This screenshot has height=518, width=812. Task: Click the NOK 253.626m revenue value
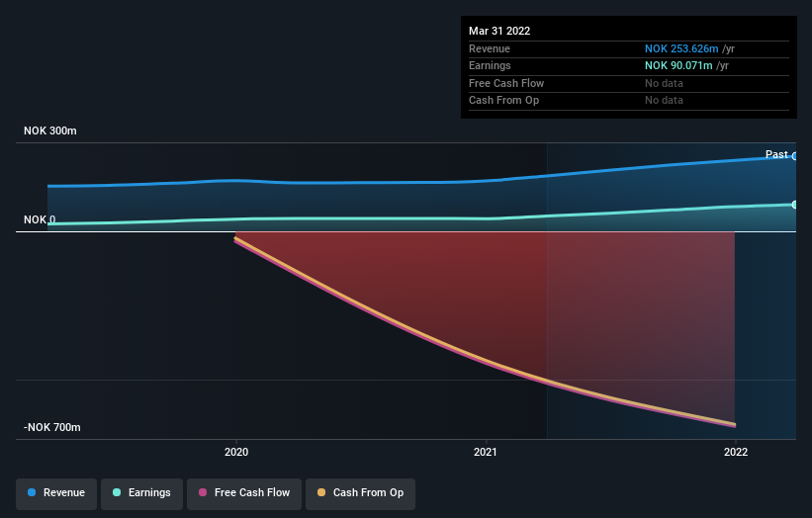(x=681, y=48)
